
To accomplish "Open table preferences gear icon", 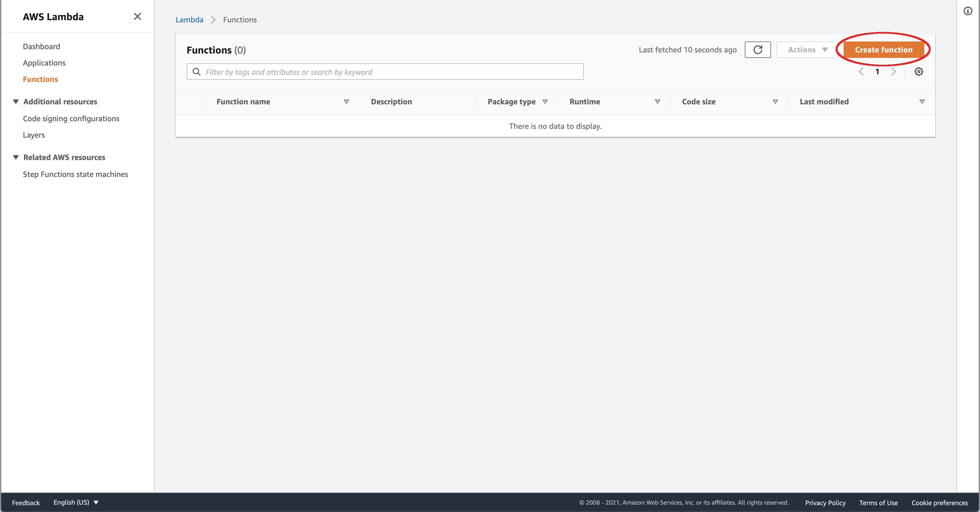I will tap(918, 72).
